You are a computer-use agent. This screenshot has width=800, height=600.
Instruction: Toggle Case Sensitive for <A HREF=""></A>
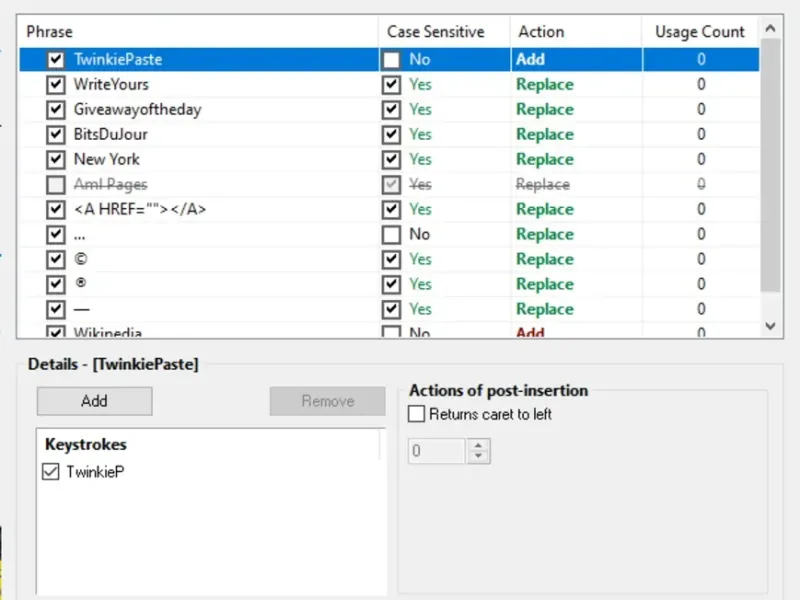point(391,210)
